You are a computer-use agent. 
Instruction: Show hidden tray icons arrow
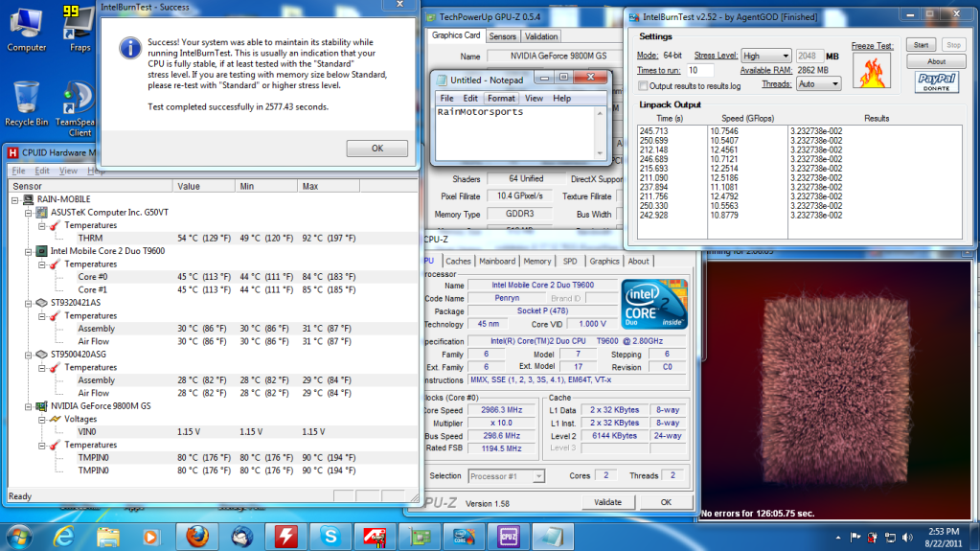837,538
